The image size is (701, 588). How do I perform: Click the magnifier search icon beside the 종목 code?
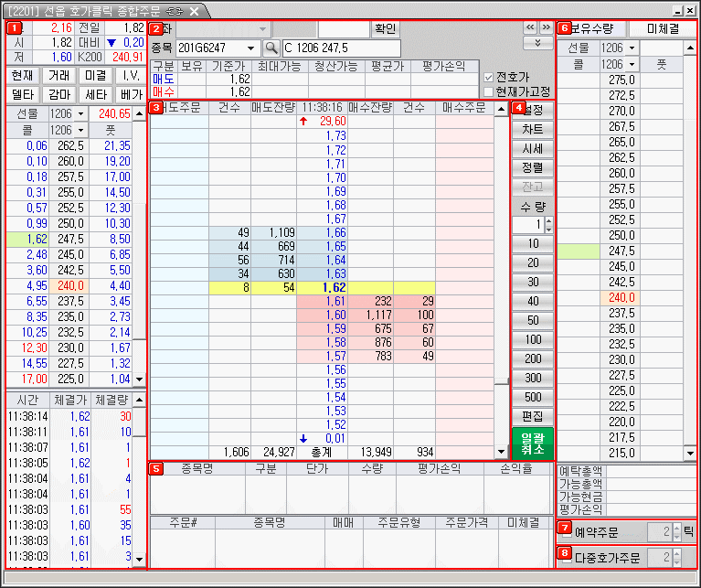(x=271, y=48)
